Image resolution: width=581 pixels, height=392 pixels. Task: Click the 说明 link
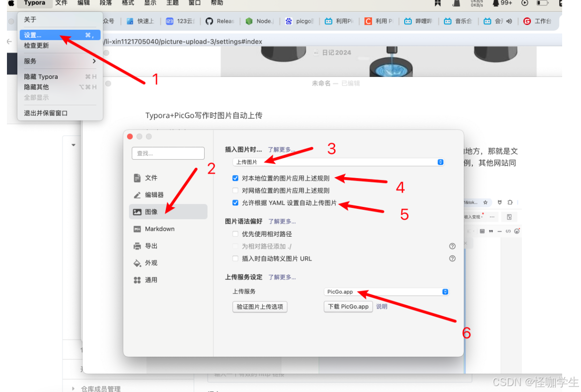click(382, 307)
